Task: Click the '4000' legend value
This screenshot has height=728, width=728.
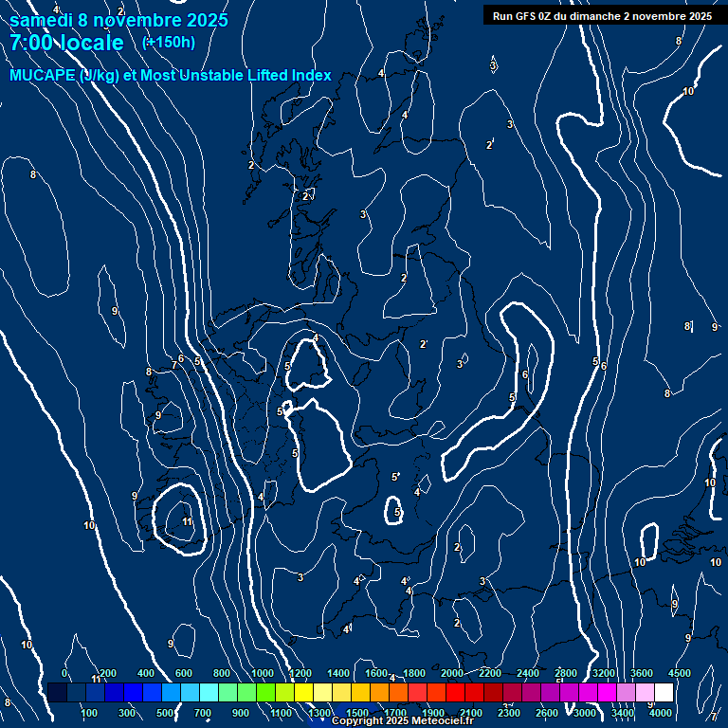Action: tap(660, 713)
